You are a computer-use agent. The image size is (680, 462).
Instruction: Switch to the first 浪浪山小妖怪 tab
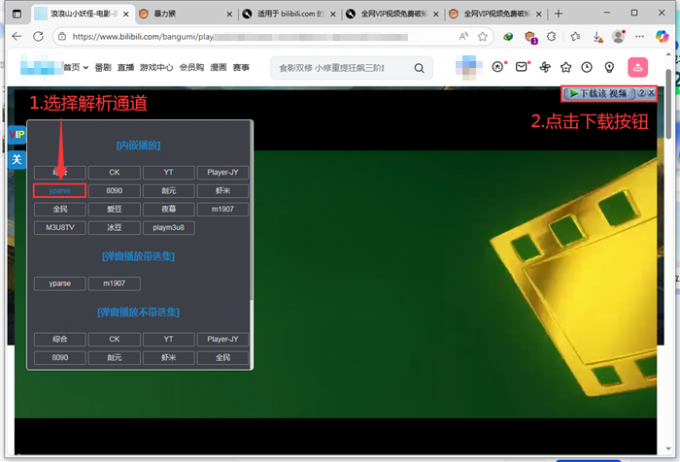point(82,14)
